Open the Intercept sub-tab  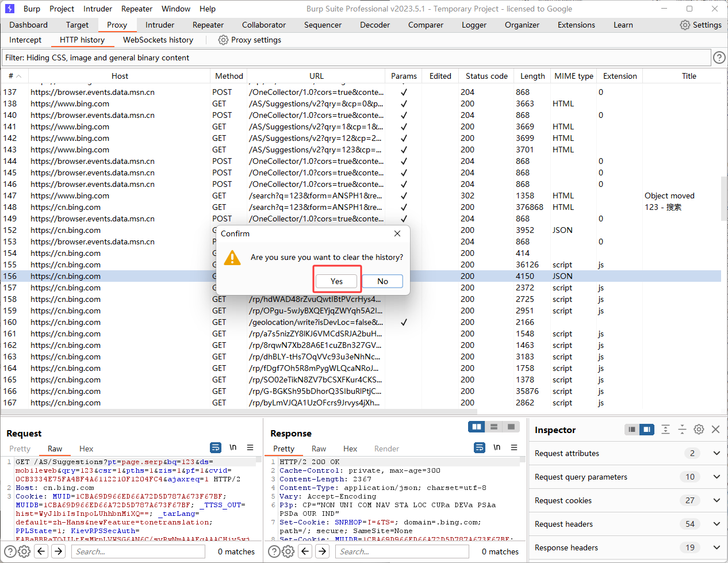[x=25, y=40]
